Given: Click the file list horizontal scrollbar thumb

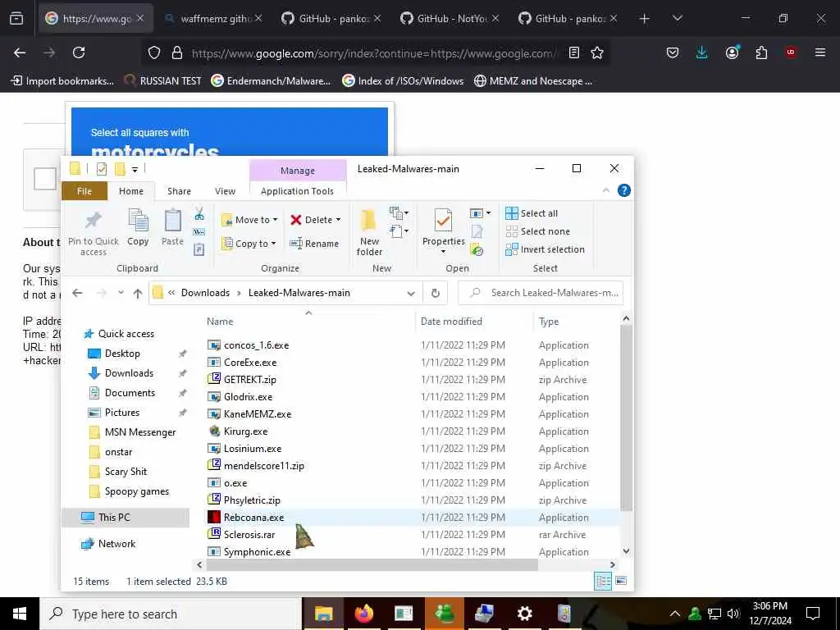Looking at the screenshot, I should point(372,564).
